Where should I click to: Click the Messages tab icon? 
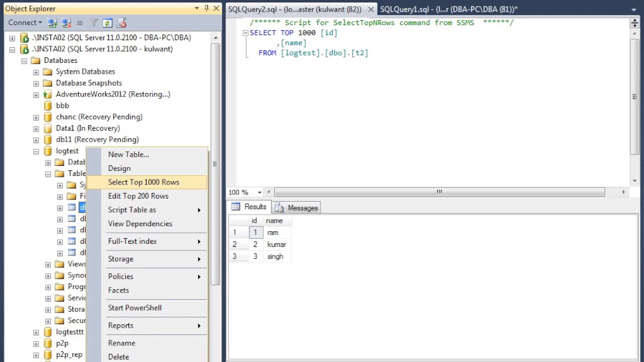click(279, 208)
